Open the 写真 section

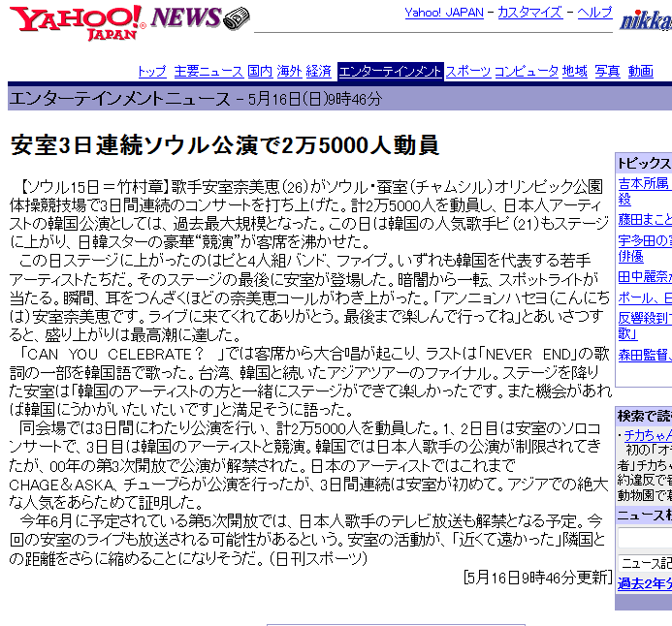coord(607,71)
